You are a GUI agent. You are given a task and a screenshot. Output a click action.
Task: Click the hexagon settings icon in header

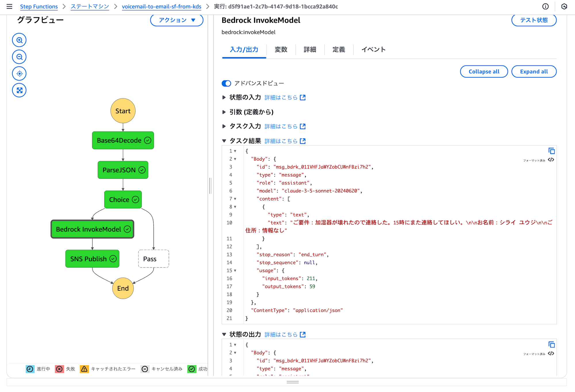click(564, 6)
